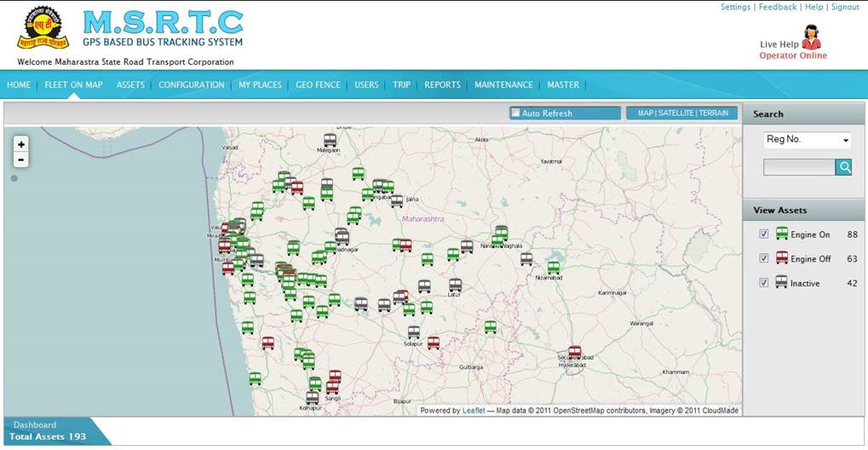Viewport: 868px width, 450px height.
Task: Click the Signout link
Action: (x=845, y=7)
